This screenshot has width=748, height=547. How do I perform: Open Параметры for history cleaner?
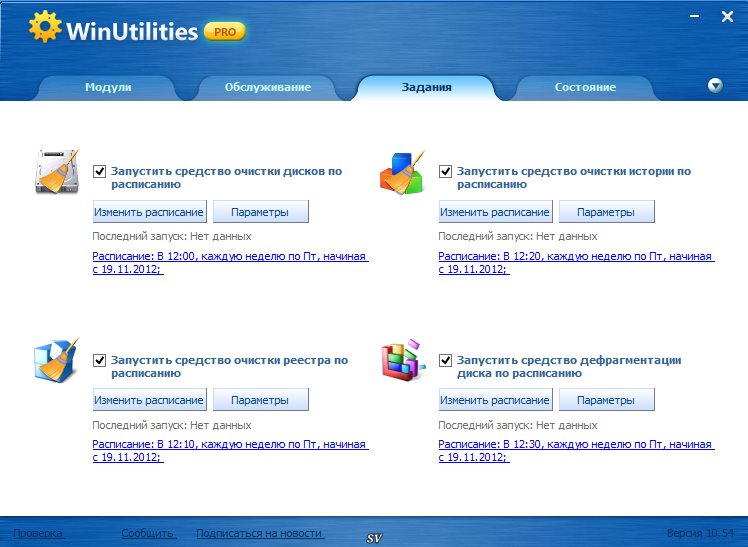coord(606,212)
